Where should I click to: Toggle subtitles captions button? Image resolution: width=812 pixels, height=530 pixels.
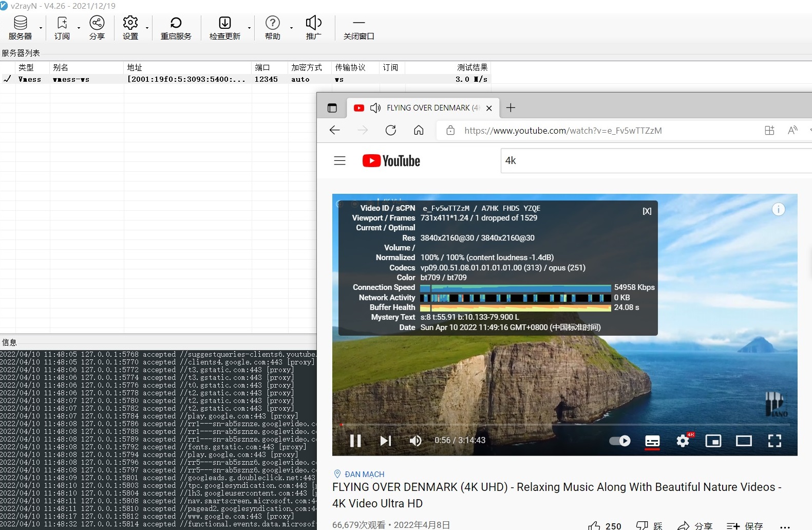652,441
